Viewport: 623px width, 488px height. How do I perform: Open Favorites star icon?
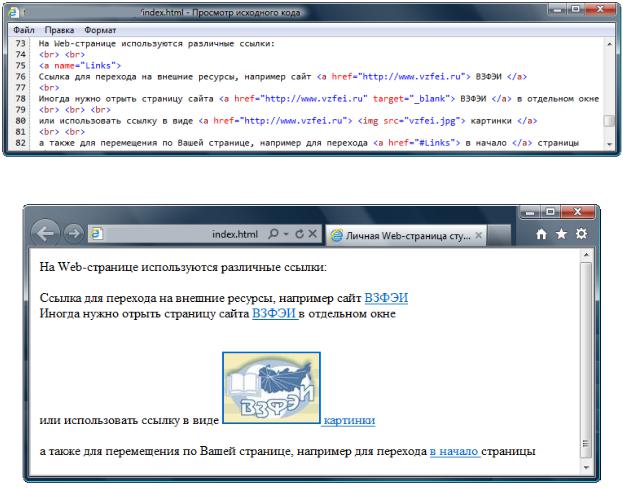click(561, 234)
